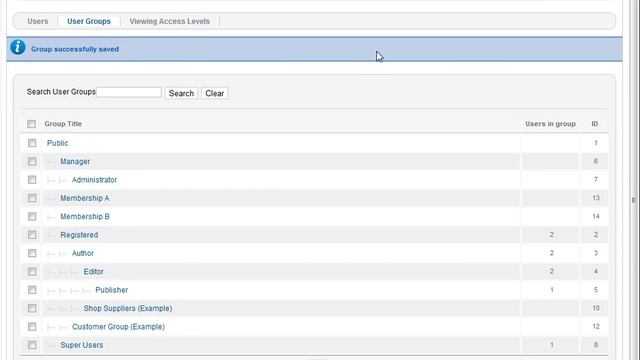Check the Author group checkbox
This screenshot has width=640, height=360.
click(32, 253)
